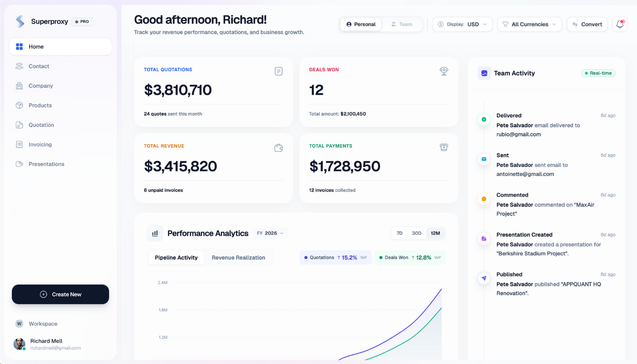Go to the Home page
This screenshot has height=364, width=637.
pyautogui.click(x=61, y=46)
